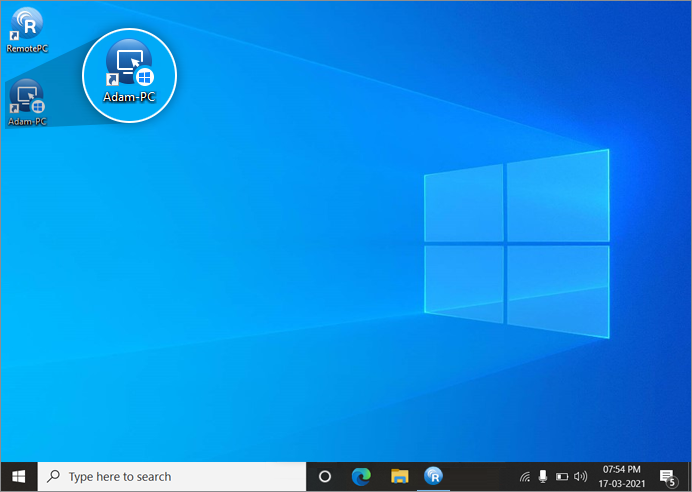
Task: Open the network Wi-Fi tray icon
Action: tap(525, 477)
